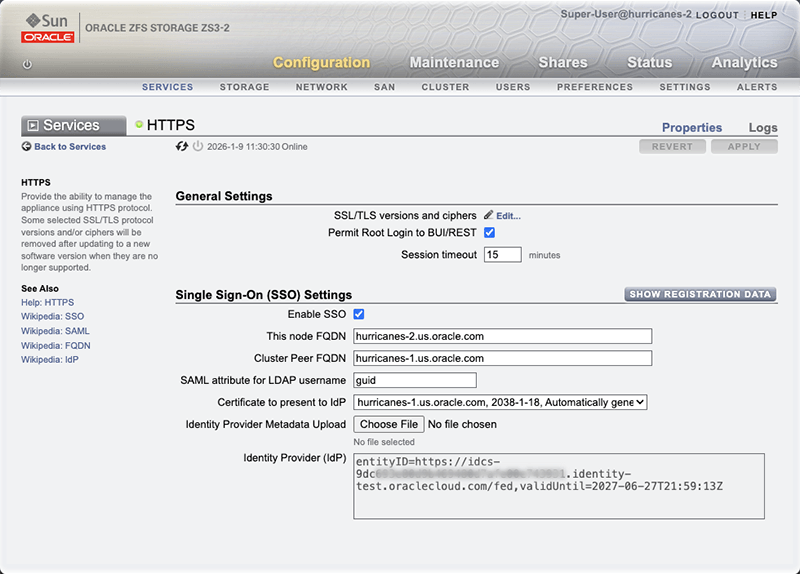The height and width of the screenshot is (574, 800).
Task: Click the 'ORACLE ZFS STORAGE ZS3-2' title
Action: pos(157,28)
